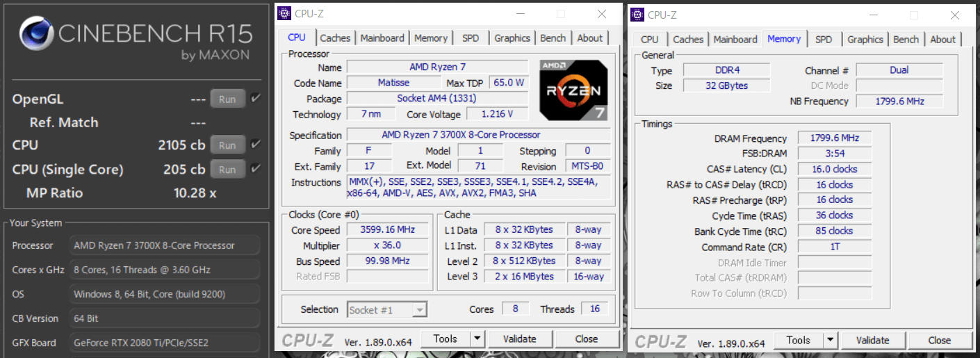The height and width of the screenshot is (358, 980).
Task: Click Close button in left CPU-Z window
Action: click(x=587, y=339)
